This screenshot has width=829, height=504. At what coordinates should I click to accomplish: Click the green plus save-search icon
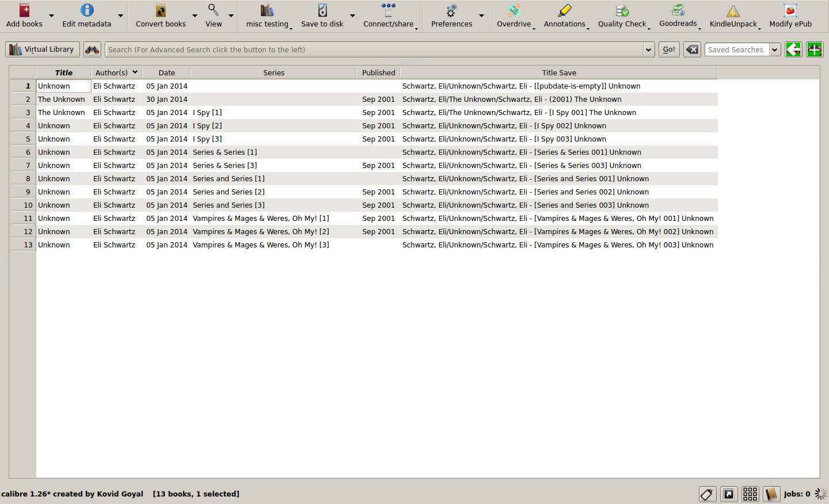[815, 49]
